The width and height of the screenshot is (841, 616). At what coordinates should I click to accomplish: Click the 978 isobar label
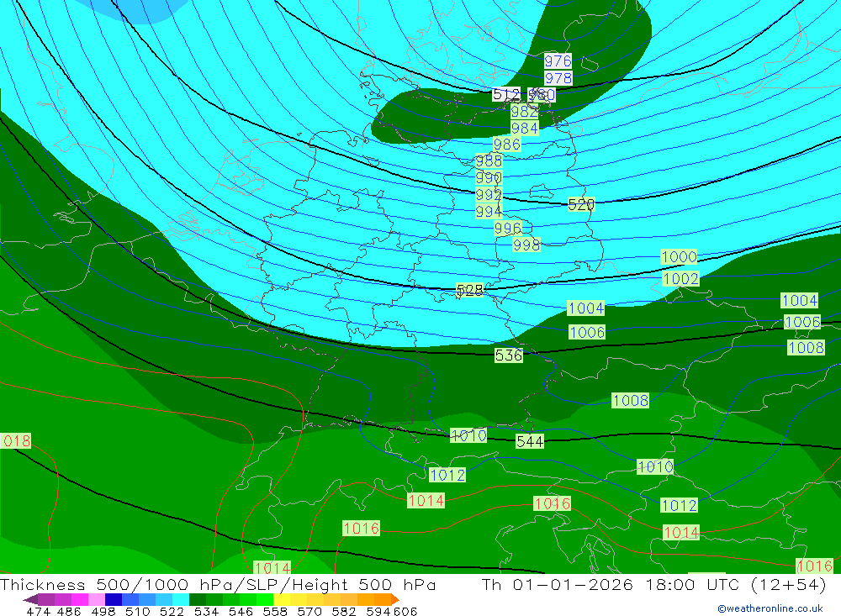click(x=558, y=78)
